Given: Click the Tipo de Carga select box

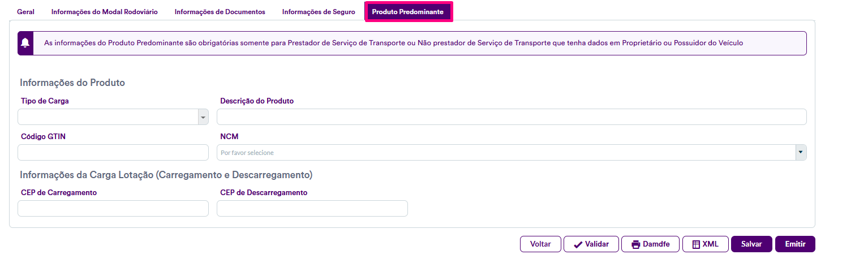Looking at the screenshot, I should (x=108, y=117).
